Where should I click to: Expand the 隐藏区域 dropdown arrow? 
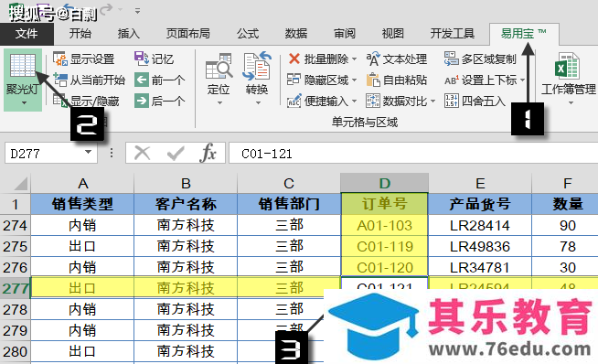354,80
